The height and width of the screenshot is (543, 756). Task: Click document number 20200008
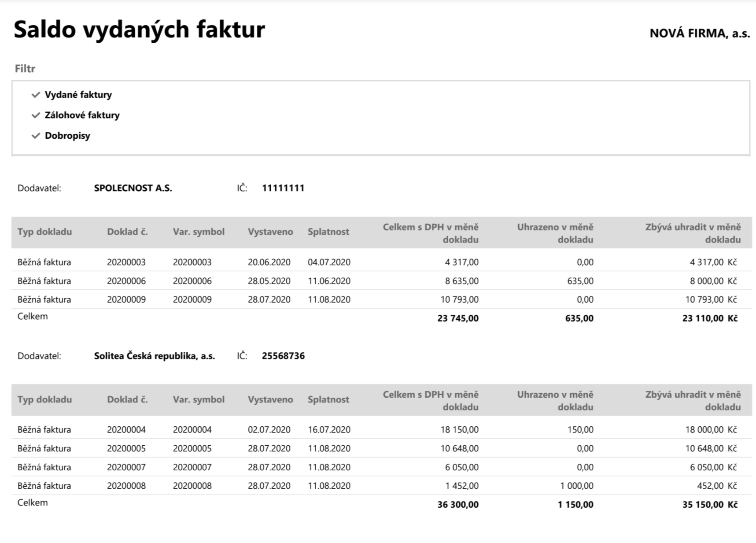coord(126,486)
